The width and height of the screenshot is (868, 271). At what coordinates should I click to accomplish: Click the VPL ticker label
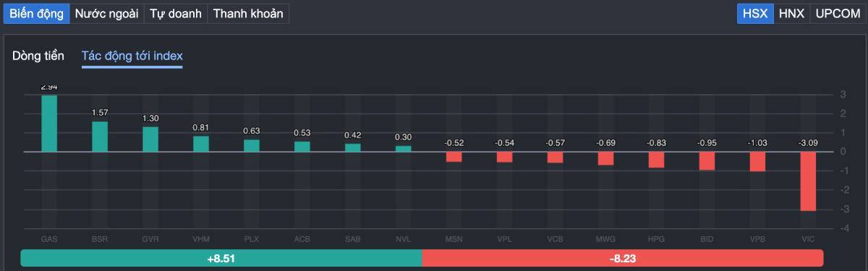pyautogui.click(x=505, y=238)
